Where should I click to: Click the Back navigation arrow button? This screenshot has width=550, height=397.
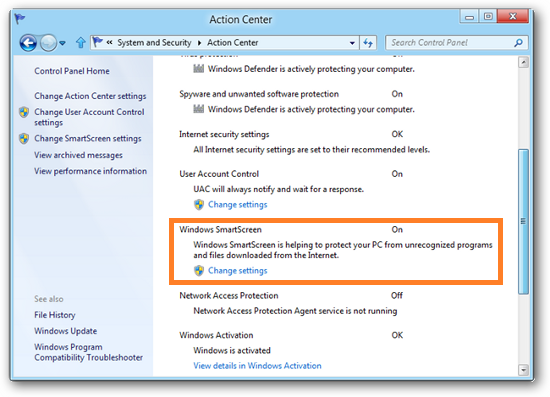[28, 43]
